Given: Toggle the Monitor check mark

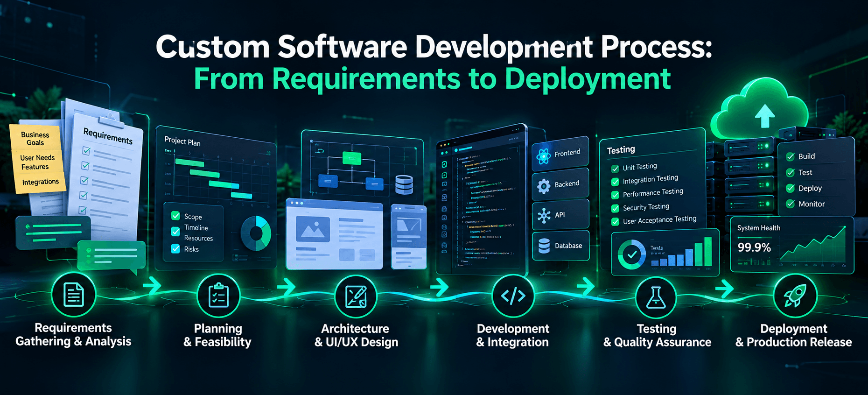Looking at the screenshot, I should 790,204.
